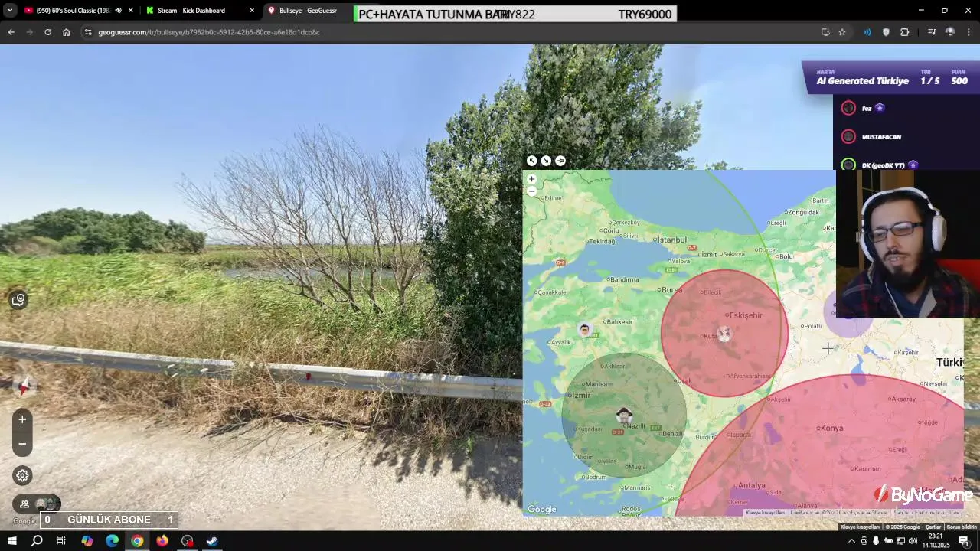This screenshot has width=980, height=551.
Task: Close the Kick Dashboard tab
Action: pyautogui.click(x=252, y=11)
